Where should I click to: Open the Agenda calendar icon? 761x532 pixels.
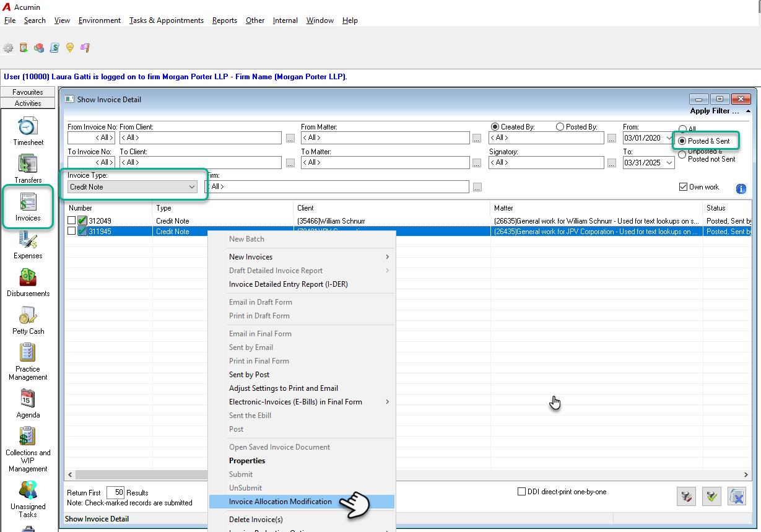point(28,399)
